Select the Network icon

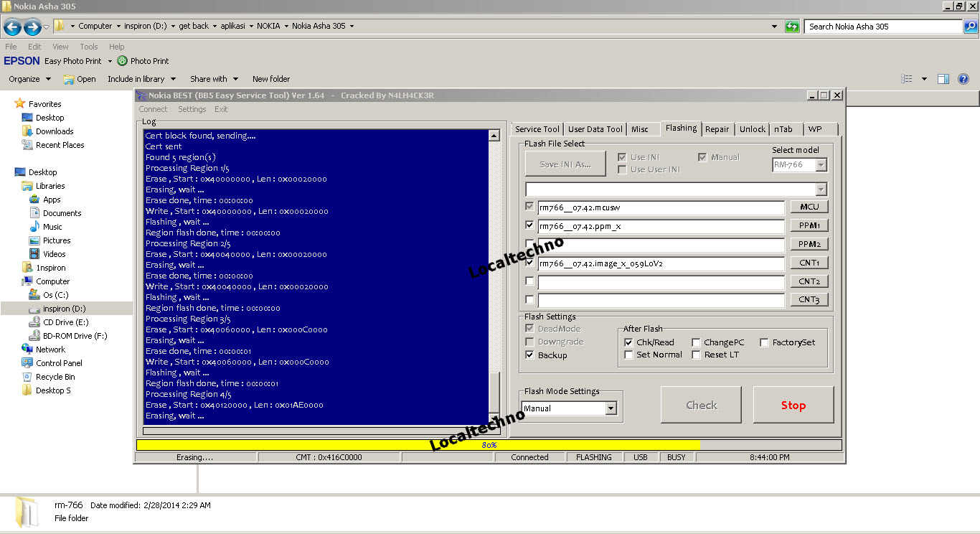tap(27, 350)
